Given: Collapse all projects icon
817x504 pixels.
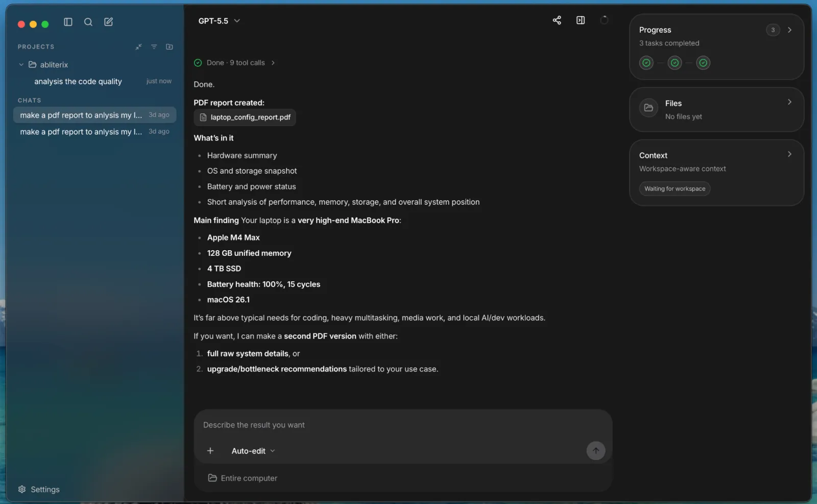Looking at the screenshot, I should click(x=138, y=47).
